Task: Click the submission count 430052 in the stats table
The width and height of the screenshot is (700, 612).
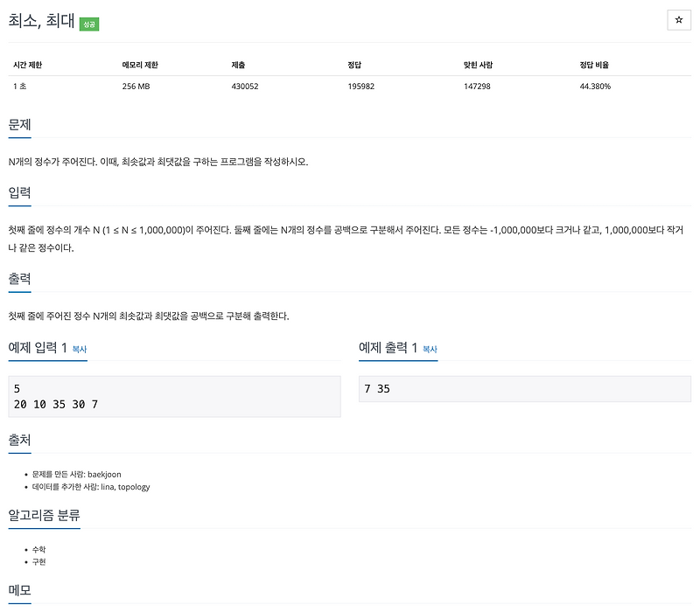Action: (244, 86)
